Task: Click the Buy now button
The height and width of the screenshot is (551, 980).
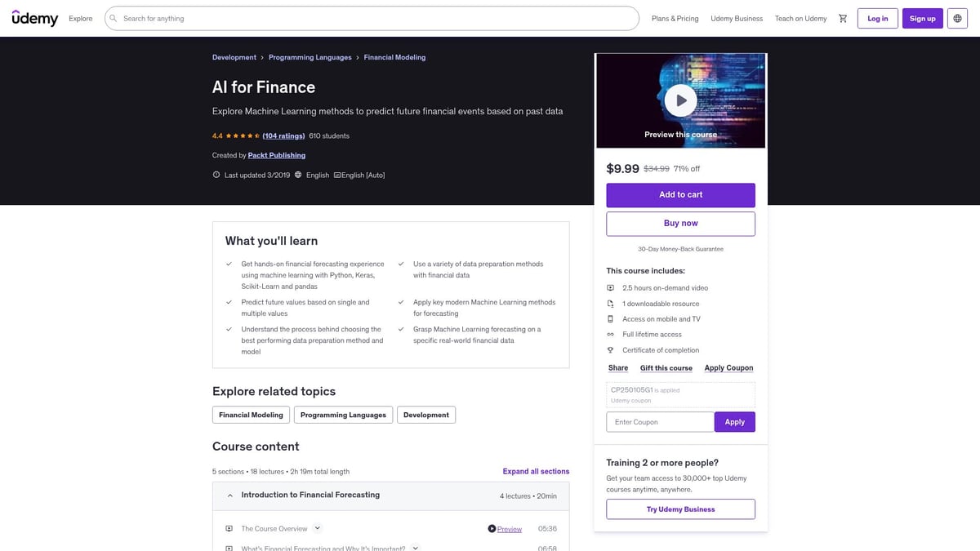Action: click(680, 224)
